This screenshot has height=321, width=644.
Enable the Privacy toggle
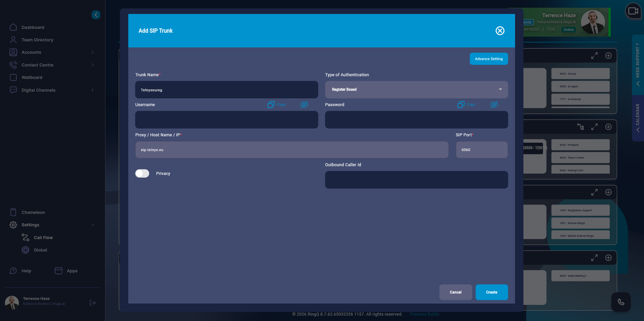142,173
